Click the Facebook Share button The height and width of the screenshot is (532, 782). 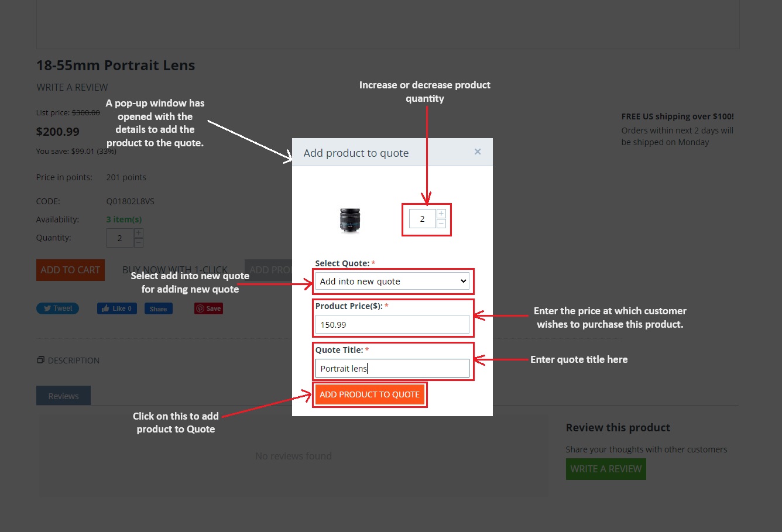tap(159, 308)
